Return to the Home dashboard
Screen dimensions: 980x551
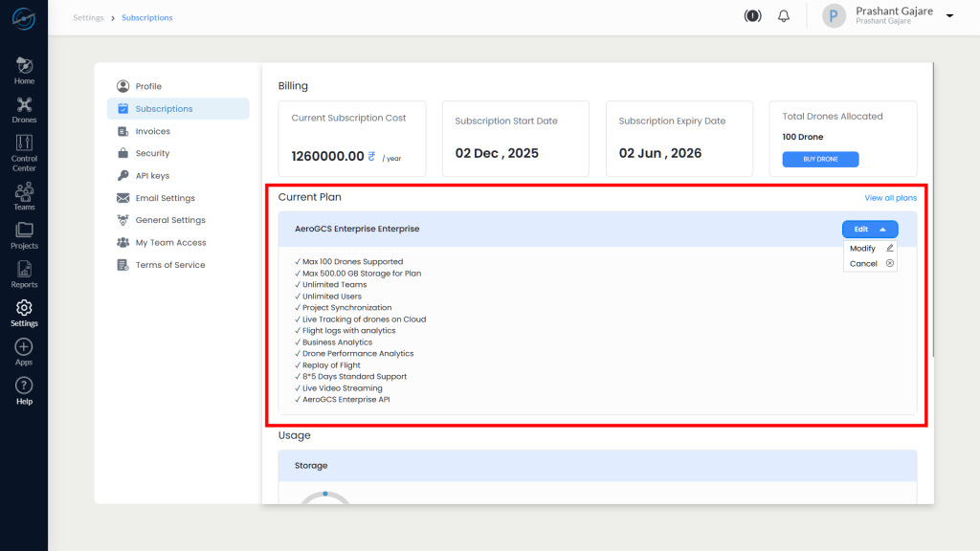pos(23,67)
